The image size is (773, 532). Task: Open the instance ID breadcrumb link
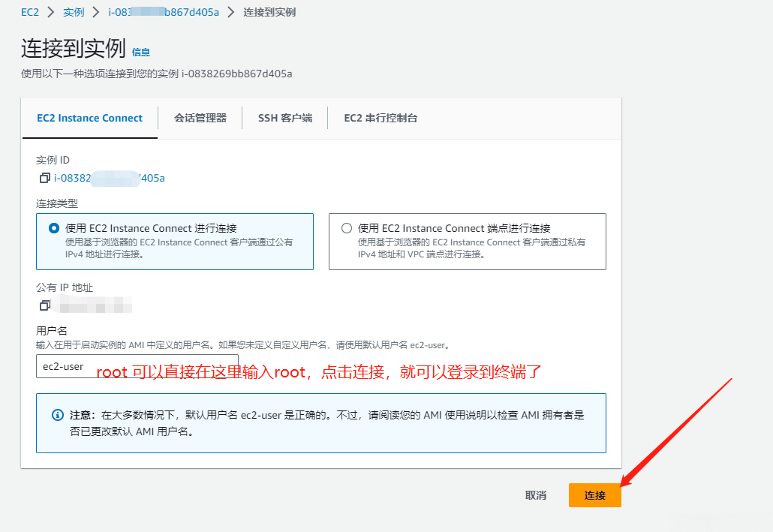pyautogui.click(x=164, y=12)
